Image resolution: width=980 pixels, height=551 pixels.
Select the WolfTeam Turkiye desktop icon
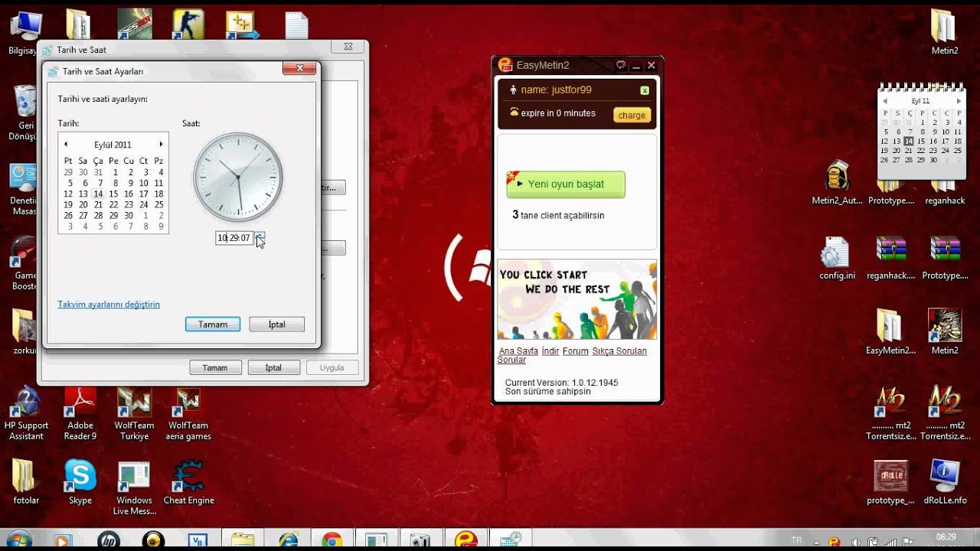tap(135, 414)
